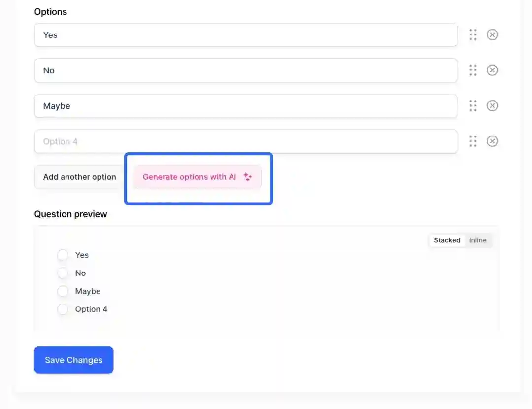The image size is (532, 409).
Task: Save Changes to the question
Action: (x=74, y=360)
